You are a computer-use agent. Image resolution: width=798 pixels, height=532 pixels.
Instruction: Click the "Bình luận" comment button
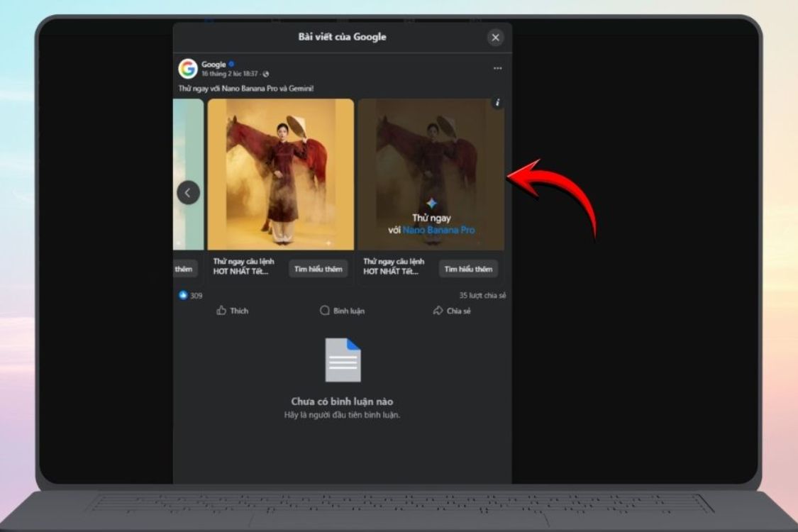[342, 311]
